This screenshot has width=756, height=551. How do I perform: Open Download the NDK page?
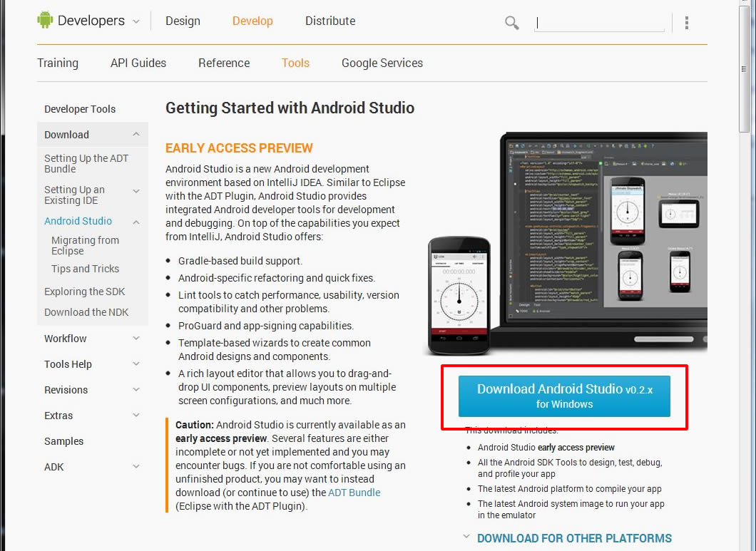[x=86, y=312]
